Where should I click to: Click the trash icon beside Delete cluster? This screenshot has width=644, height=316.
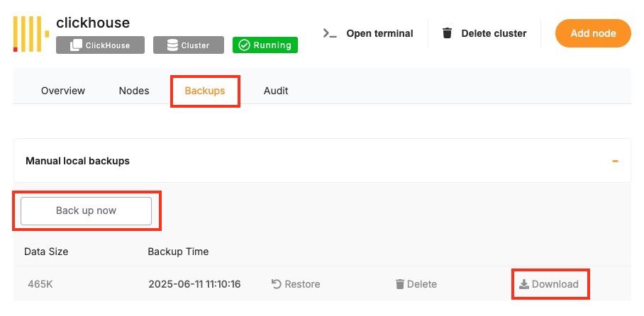[447, 33]
